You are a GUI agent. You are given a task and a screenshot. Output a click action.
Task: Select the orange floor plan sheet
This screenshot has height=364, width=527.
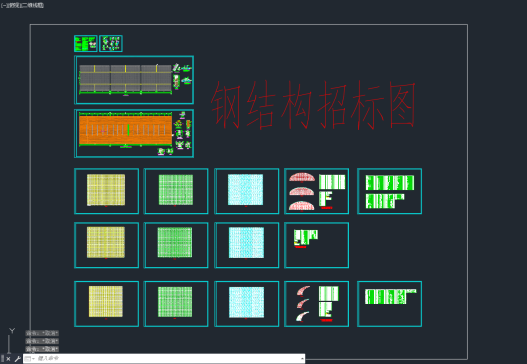pos(134,133)
